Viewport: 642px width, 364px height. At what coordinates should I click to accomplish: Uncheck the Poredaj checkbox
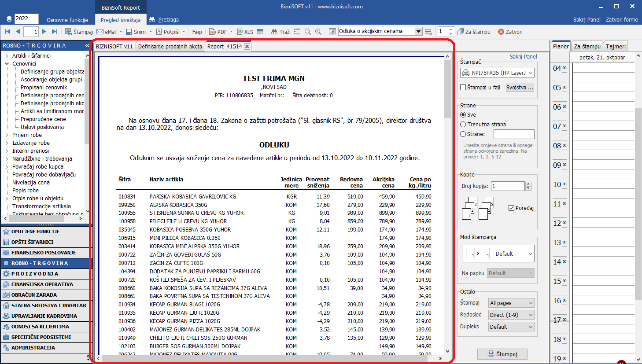[x=511, y=208]
